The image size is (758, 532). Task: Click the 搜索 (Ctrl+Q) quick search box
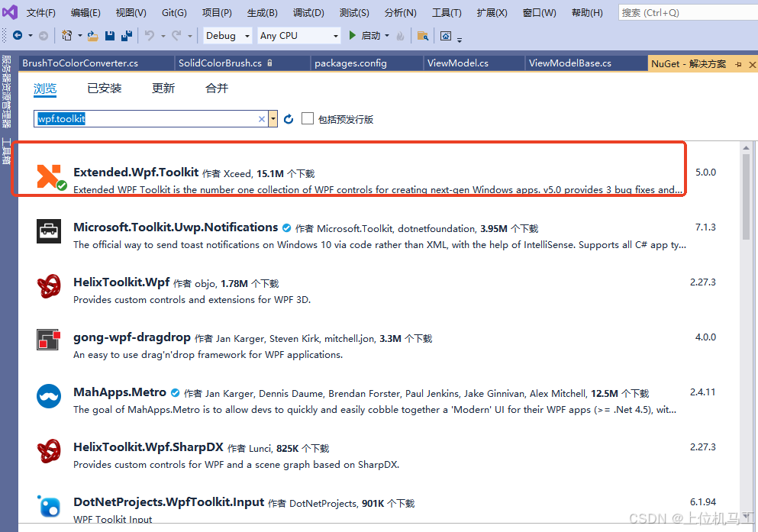[x=688, y=12]
